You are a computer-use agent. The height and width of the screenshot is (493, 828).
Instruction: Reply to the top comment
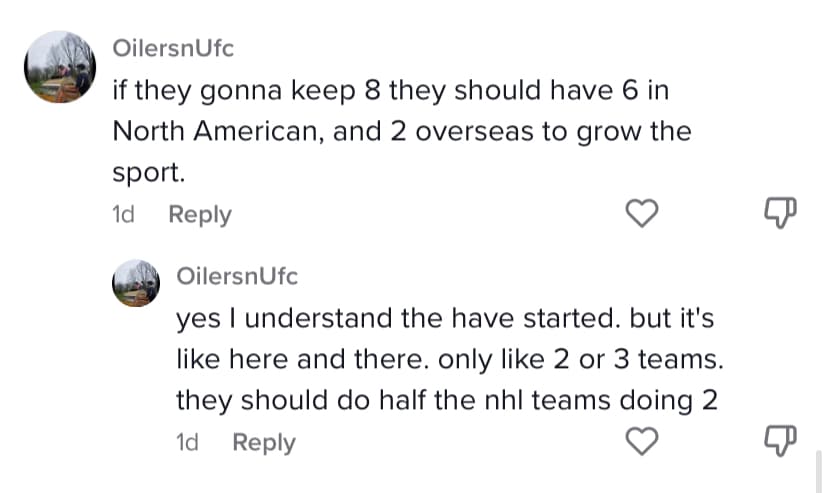click(x=200, y=214)
